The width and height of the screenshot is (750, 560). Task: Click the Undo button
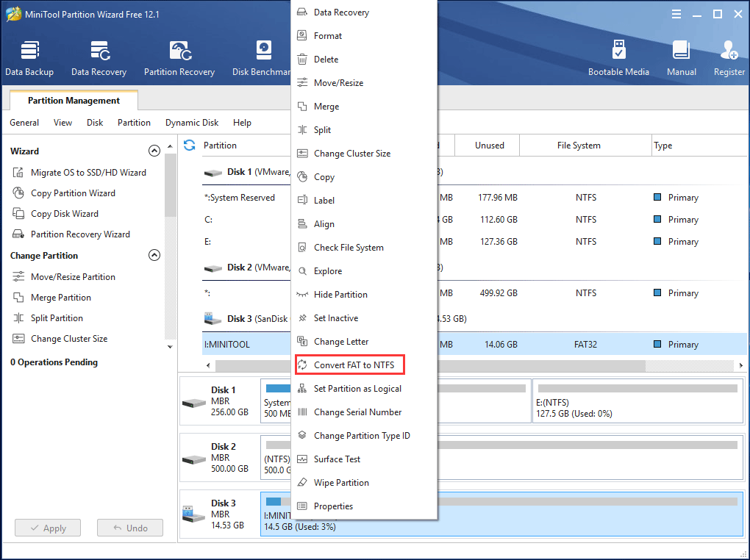coord(130,528)
